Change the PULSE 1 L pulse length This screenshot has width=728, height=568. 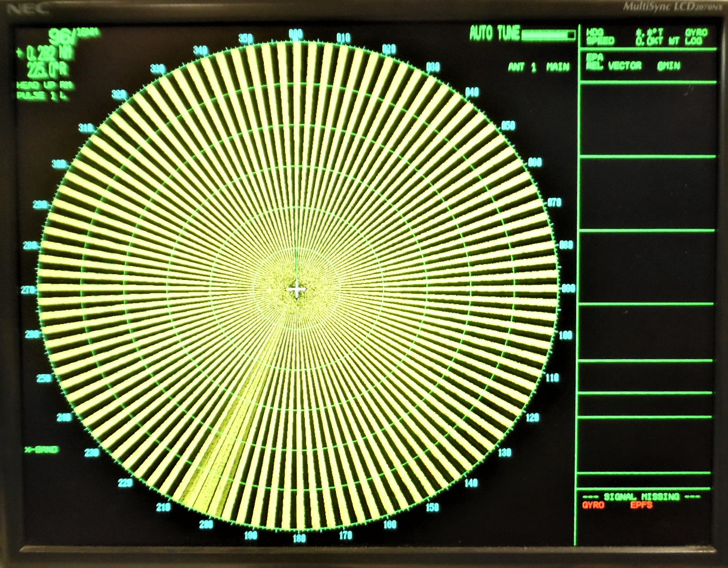click(x=40, y=95)
